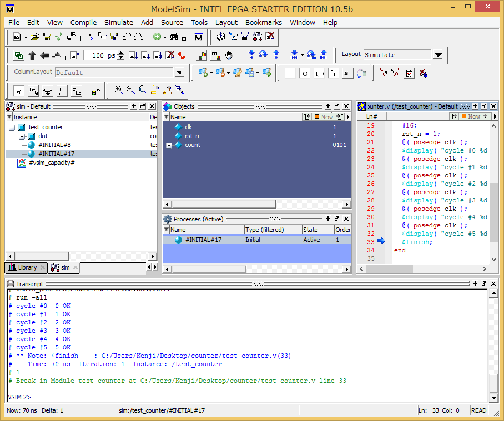This screenshot has height=421, width=504.
Task: Open the Compile menu
Action: pyautogui.click(x=83, y=23)
